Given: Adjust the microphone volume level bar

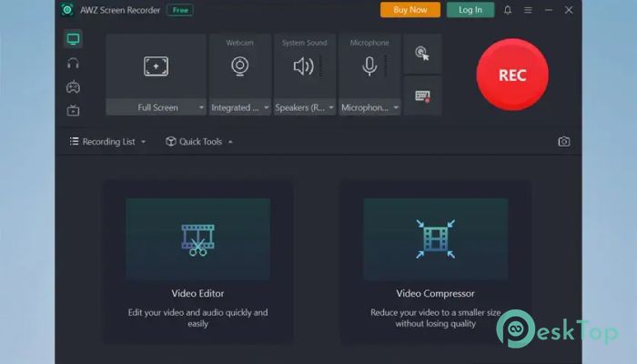Looking at the screenshot, I should point(386,66).
